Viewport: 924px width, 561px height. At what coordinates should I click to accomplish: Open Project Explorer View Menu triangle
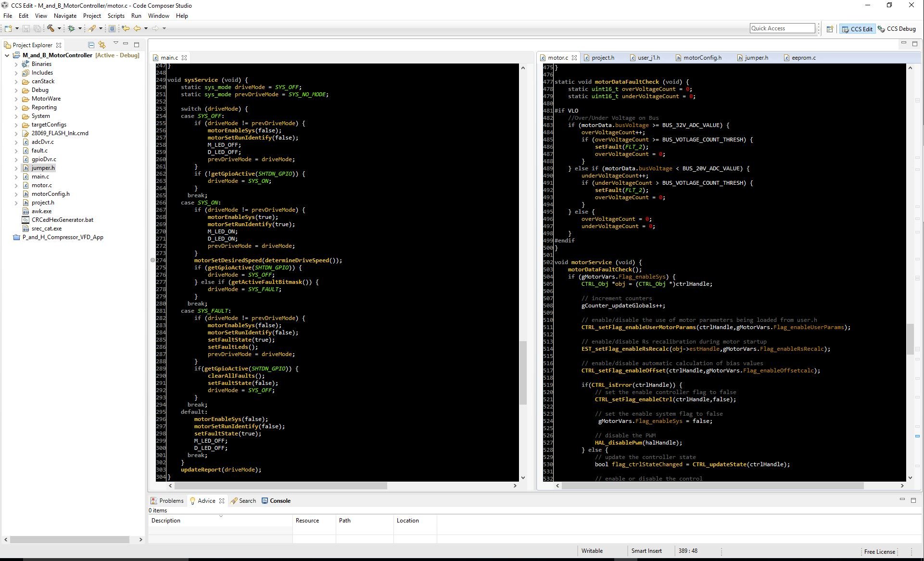point(115,43)
